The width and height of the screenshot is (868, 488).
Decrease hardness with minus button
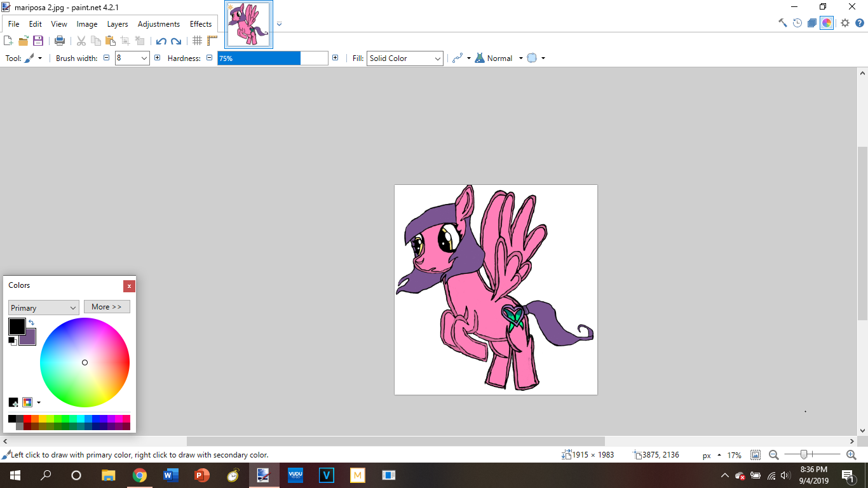point(209,58)
